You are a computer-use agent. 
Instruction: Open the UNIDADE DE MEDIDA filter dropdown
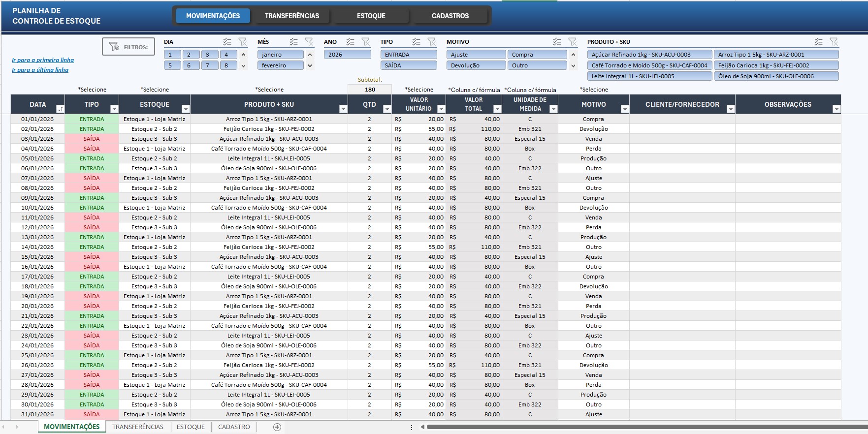point(553,109)
